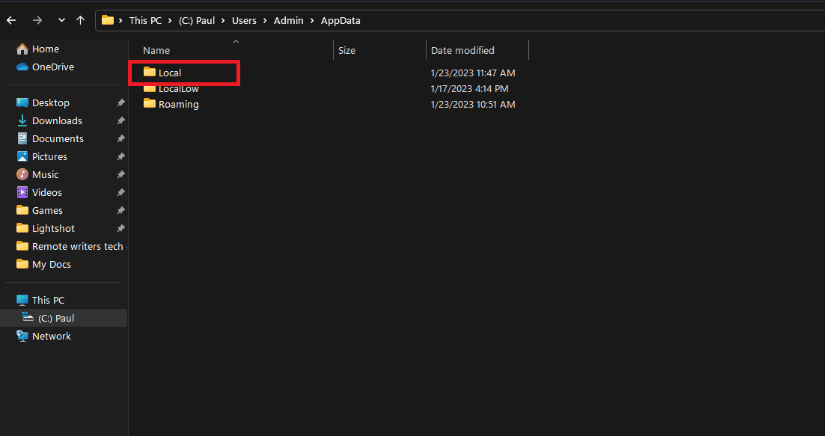Select the Local folder
Screen dimensions: 825x436
[170, 73]
